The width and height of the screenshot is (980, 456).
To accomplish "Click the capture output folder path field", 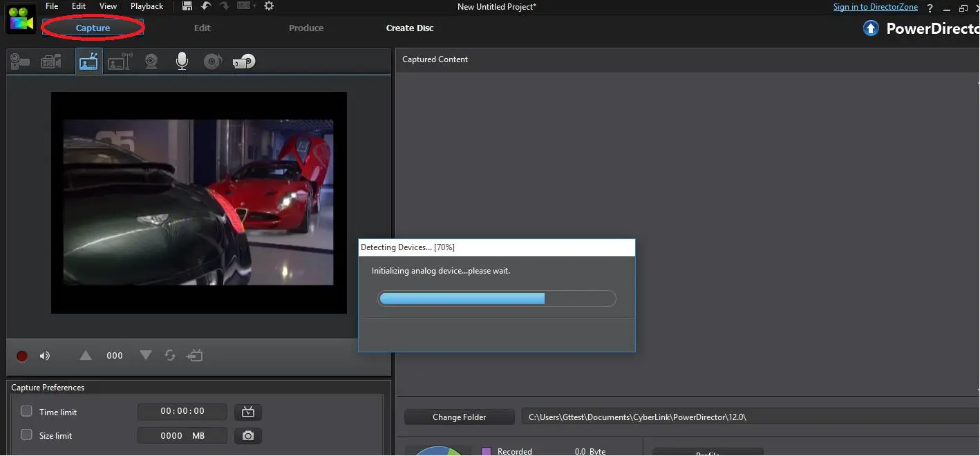I will (691, 417).
